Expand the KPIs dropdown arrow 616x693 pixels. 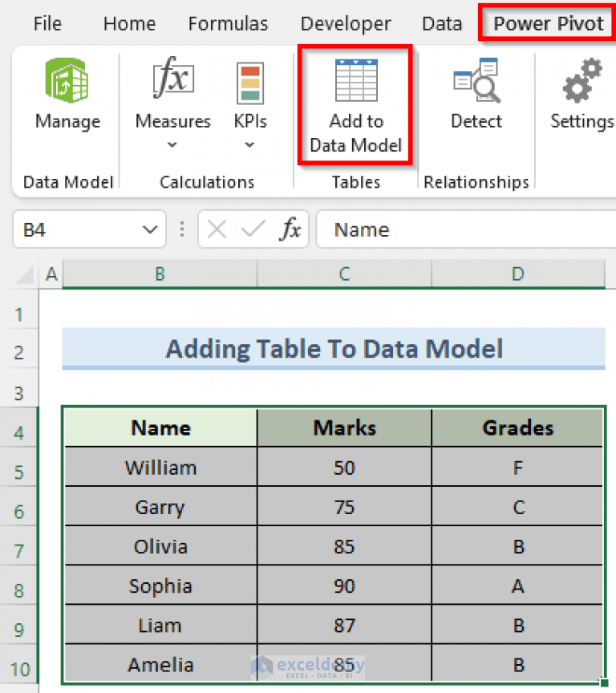(249, 144)
